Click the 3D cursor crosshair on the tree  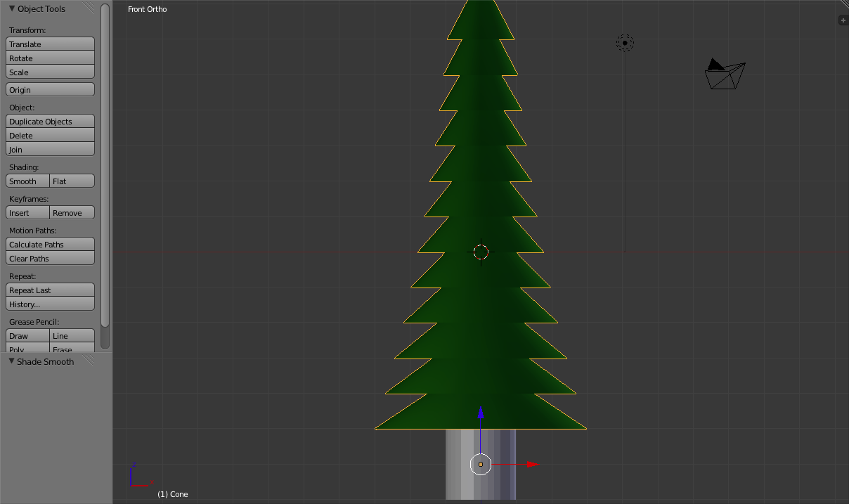(x=481, y=252)
